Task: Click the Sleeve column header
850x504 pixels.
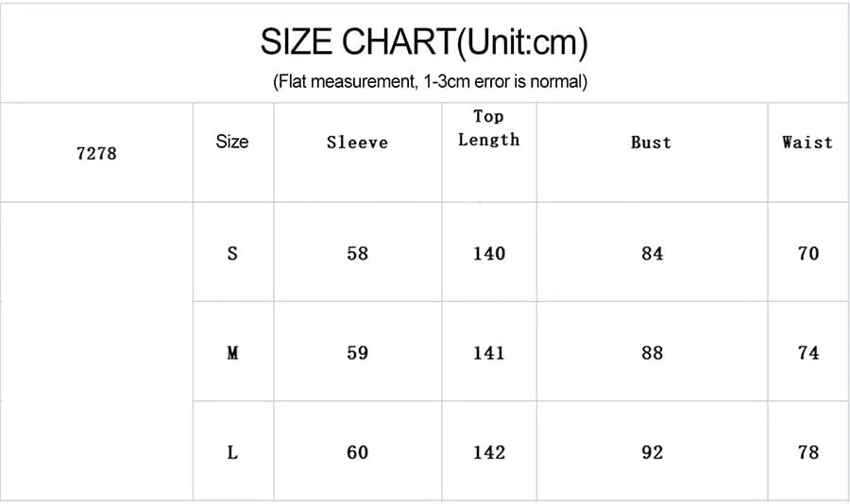Action: pos(357,143)
